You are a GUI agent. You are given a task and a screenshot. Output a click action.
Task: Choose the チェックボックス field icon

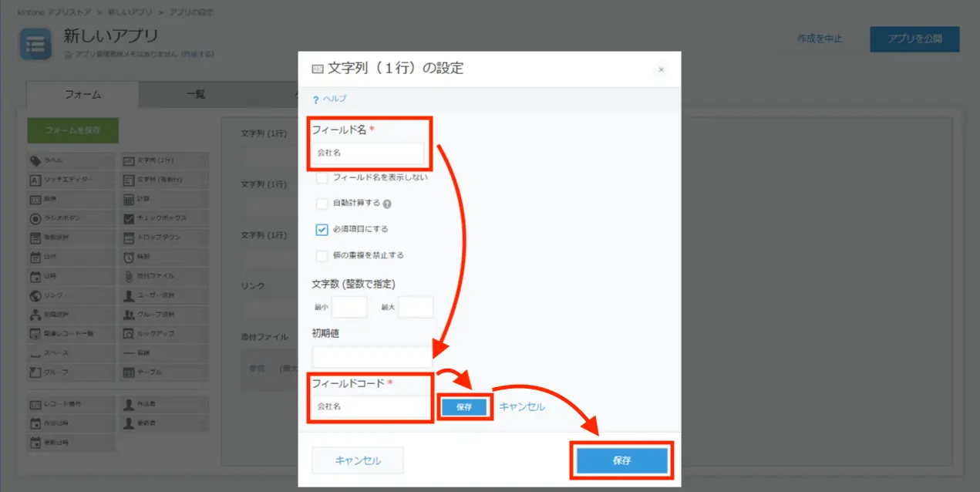(129, 218)
